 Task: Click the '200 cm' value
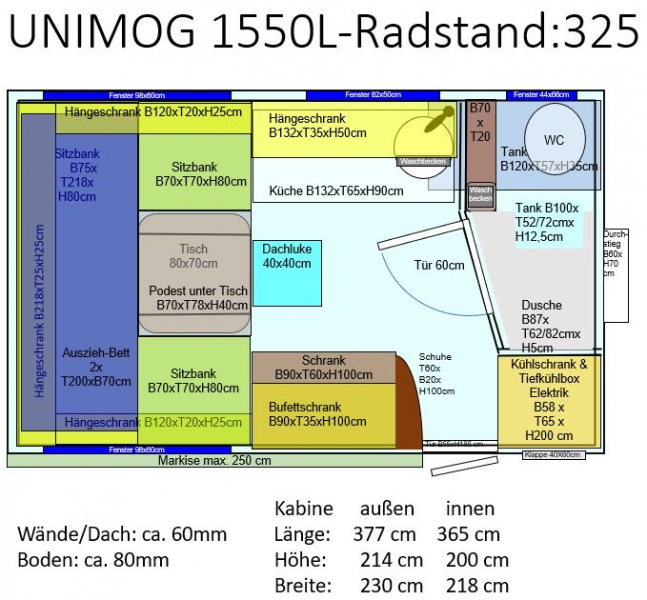(x=477, y=560)
